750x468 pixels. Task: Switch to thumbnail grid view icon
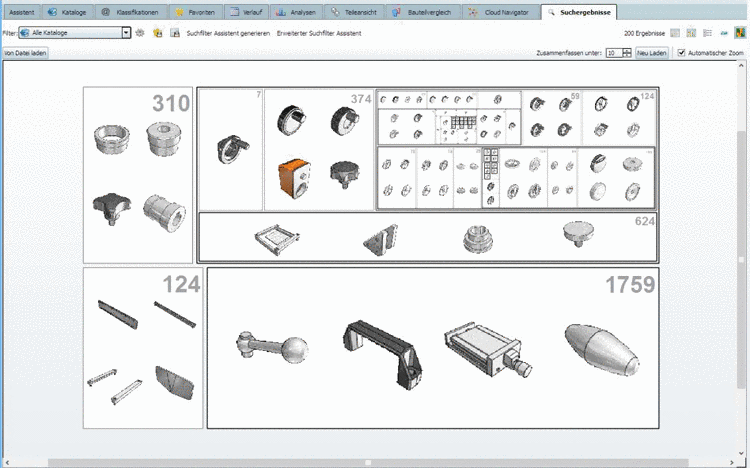click(691, 33)
